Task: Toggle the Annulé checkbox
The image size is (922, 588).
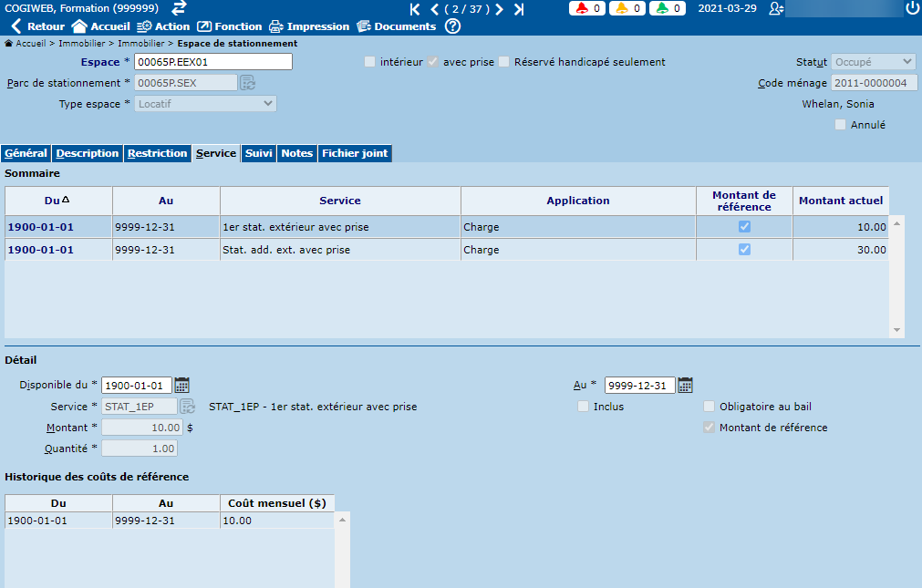Action: point(840,125)
